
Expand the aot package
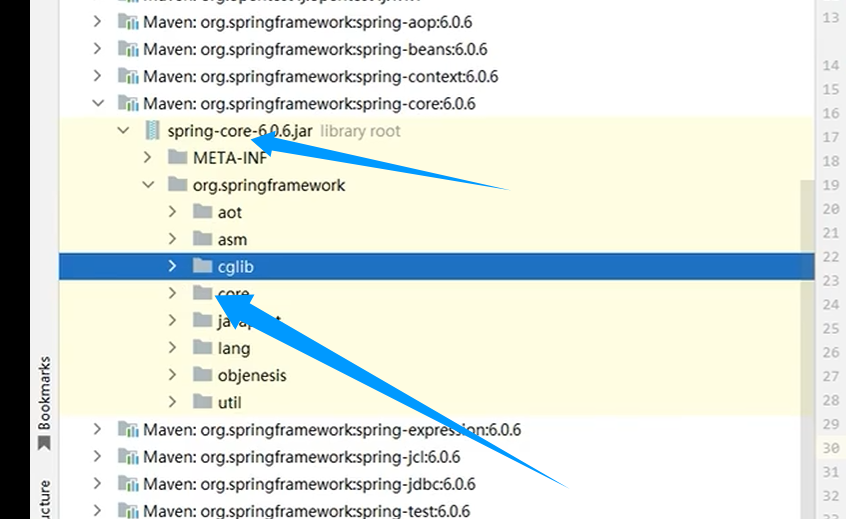pos(173,211)
